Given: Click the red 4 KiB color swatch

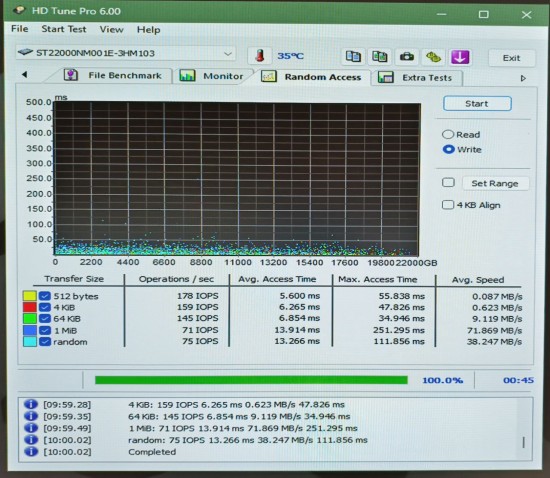Looking at the screenshot, I should point(29,308).
